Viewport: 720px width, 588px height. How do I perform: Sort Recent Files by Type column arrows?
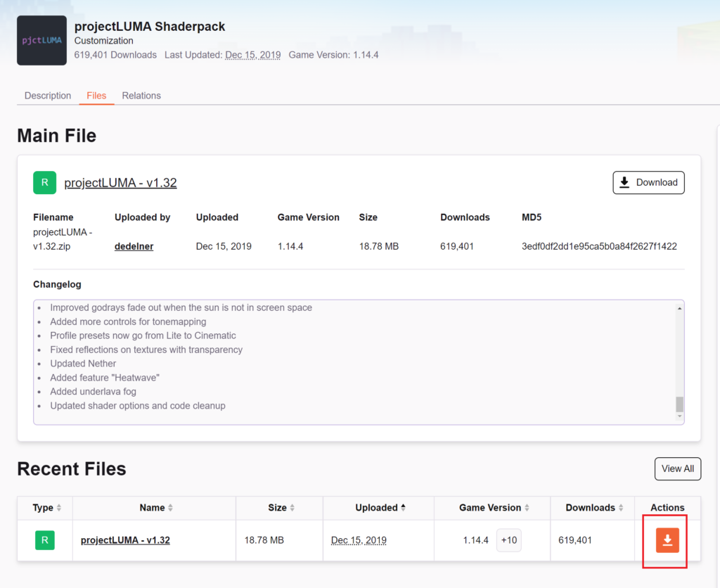click(59, 508)
